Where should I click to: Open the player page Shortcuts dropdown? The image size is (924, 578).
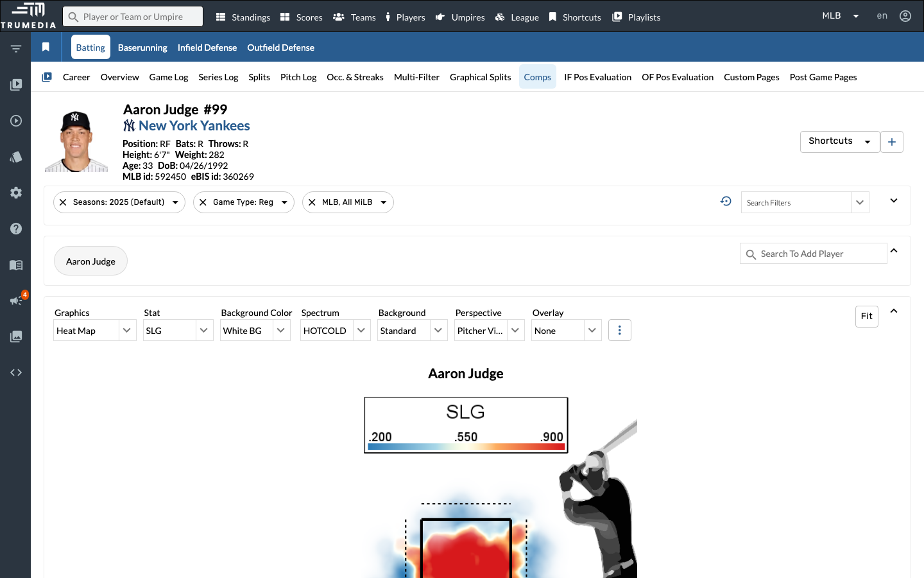(840, 142)
